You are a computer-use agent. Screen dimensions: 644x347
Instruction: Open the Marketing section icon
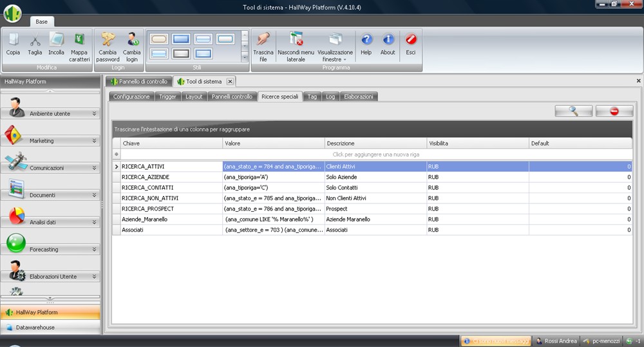point(13,135)
